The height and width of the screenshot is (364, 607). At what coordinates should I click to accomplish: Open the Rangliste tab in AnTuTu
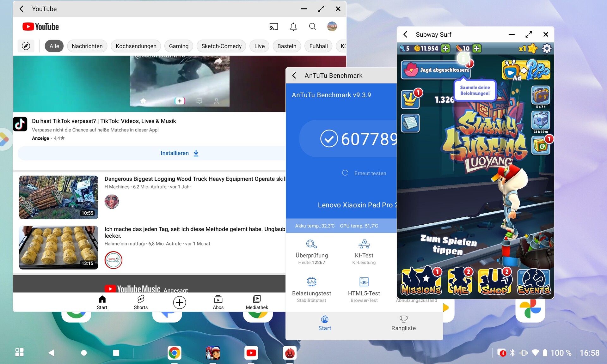point(403,323)
